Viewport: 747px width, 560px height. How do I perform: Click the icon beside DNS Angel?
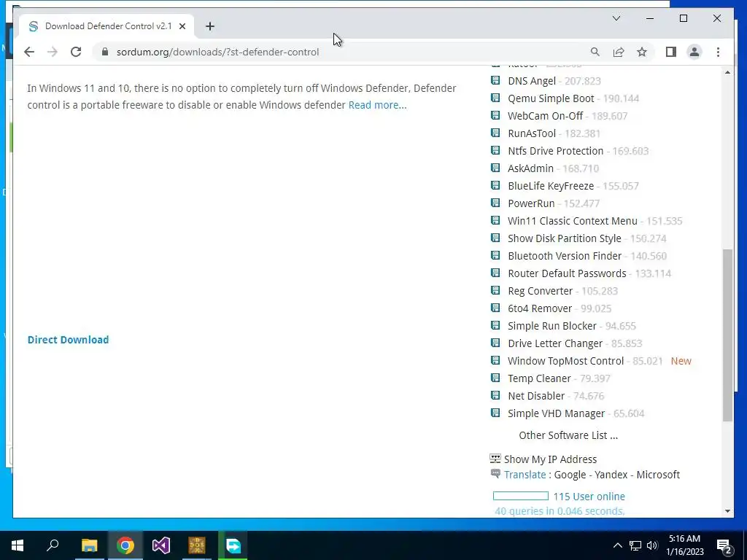495,80
